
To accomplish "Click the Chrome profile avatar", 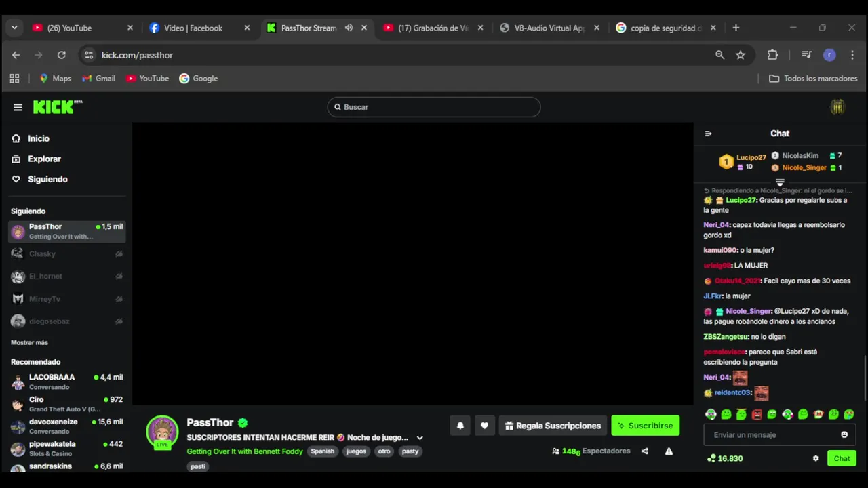I will pos(829,55).
